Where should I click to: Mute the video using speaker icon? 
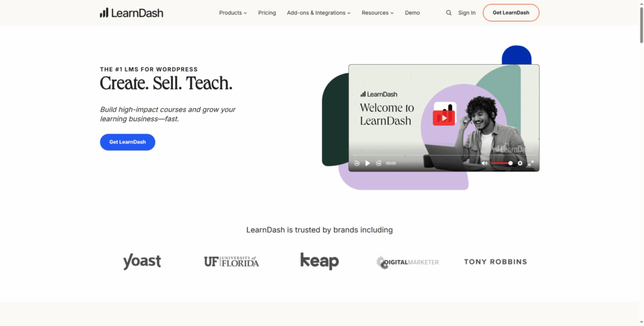[484, 163]
